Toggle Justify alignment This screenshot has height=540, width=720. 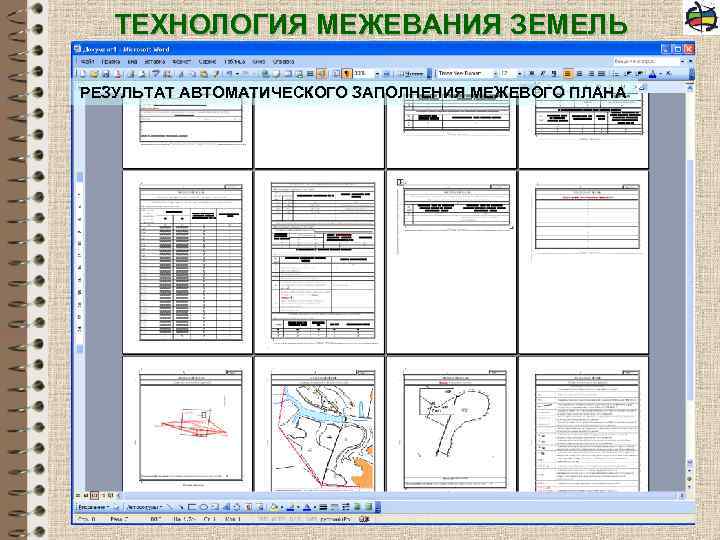[x=602, y=73]
